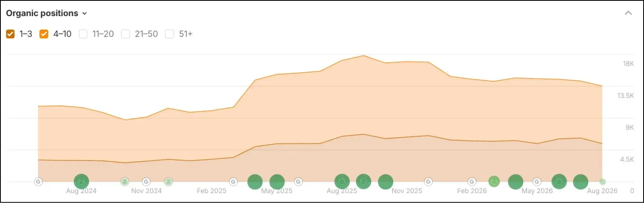Open the white G marker above Nov 2024
This screenshot has height=206, width=644.
tap(146, 182)
